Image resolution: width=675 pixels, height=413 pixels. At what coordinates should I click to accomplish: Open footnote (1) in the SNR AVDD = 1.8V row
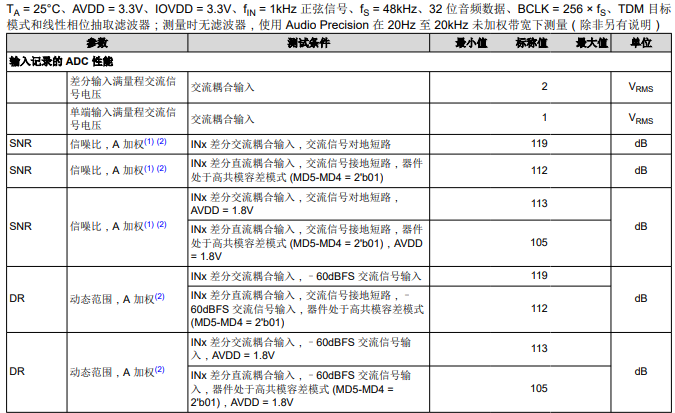149,224
